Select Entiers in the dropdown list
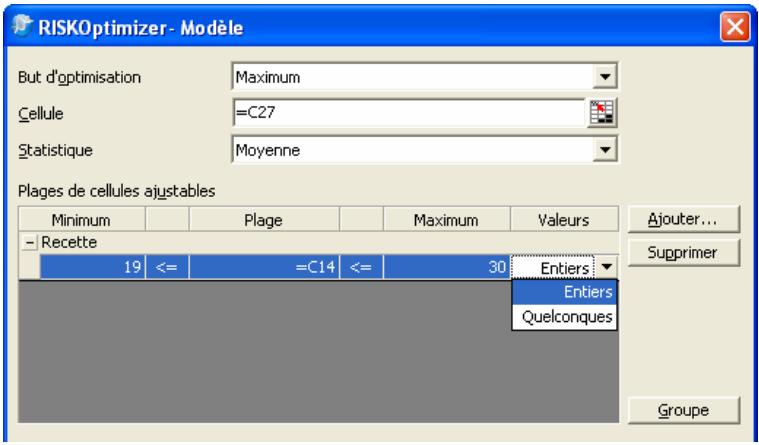Viewport: 759px width, 445px height. [564, 292]
